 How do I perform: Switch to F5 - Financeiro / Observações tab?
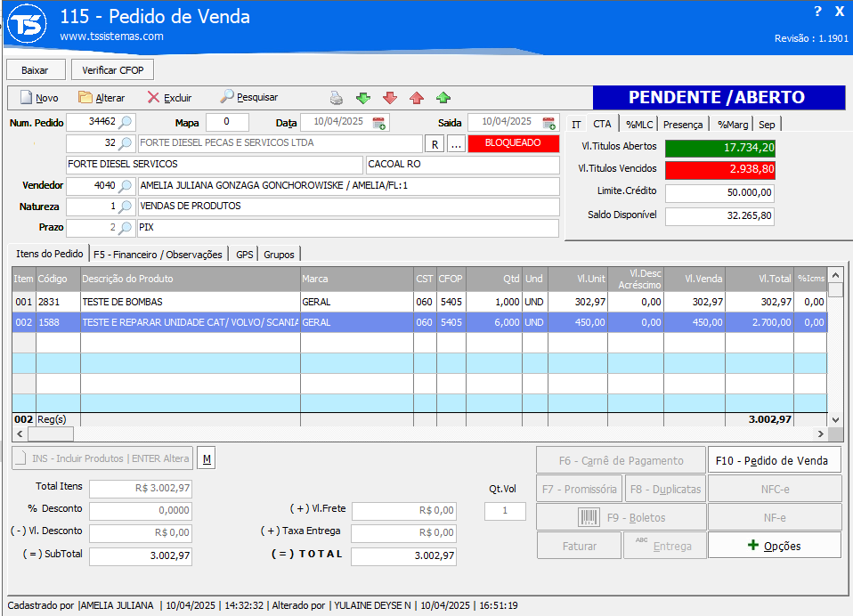(x=158, y=255)
